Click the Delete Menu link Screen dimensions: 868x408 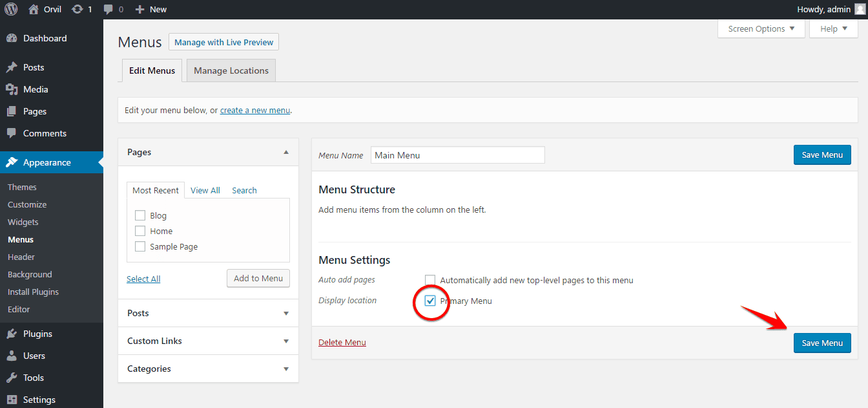tap(342, 342)
